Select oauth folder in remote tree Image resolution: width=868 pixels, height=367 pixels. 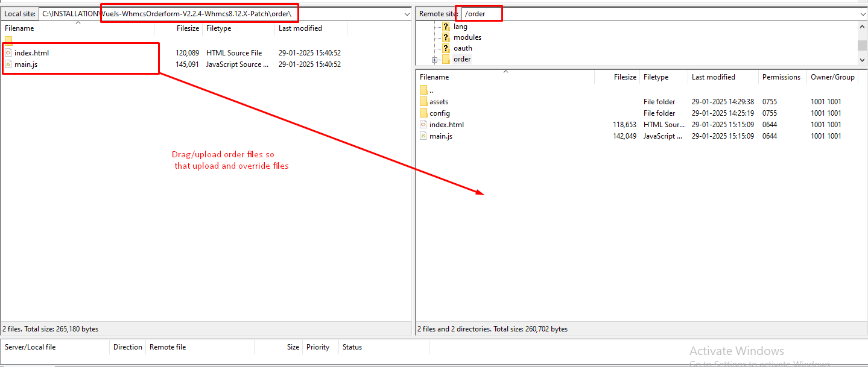[x=463, y=48]
